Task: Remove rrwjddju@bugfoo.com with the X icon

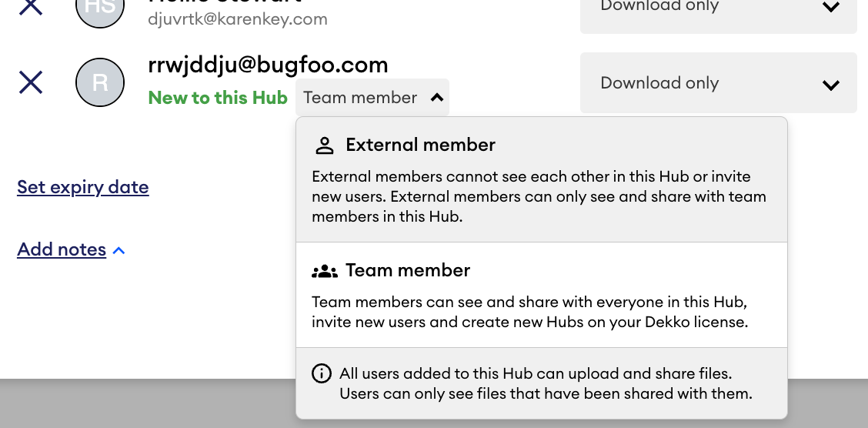Action: (31, 82)
